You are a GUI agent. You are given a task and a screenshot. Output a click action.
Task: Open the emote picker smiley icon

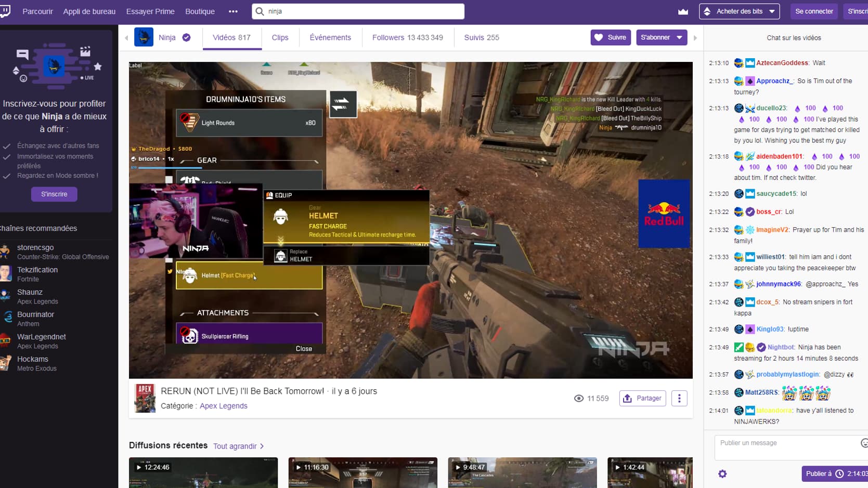click(864, 443)
